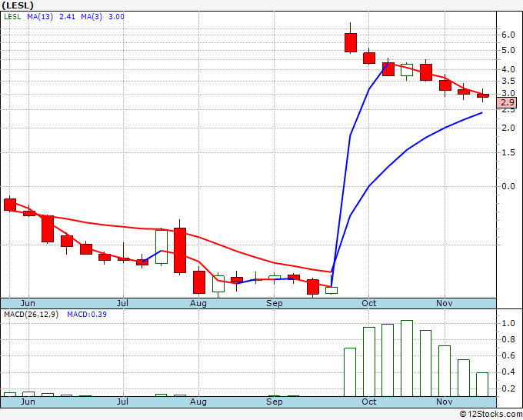
Task: Click Sep on the MACD panel time axis
Action: coord(274,402)
